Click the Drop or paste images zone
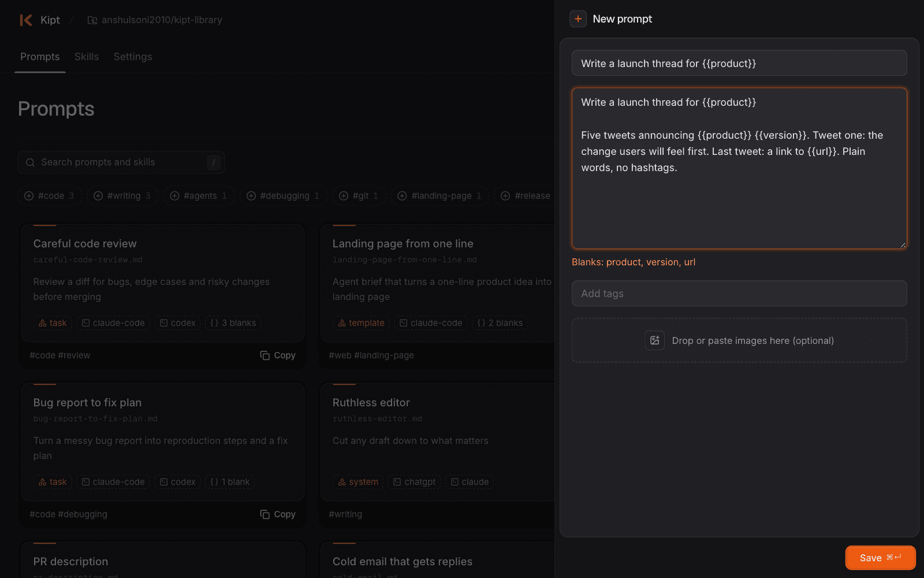The height and width of the screenshot is (578, 924). (739, 340)
